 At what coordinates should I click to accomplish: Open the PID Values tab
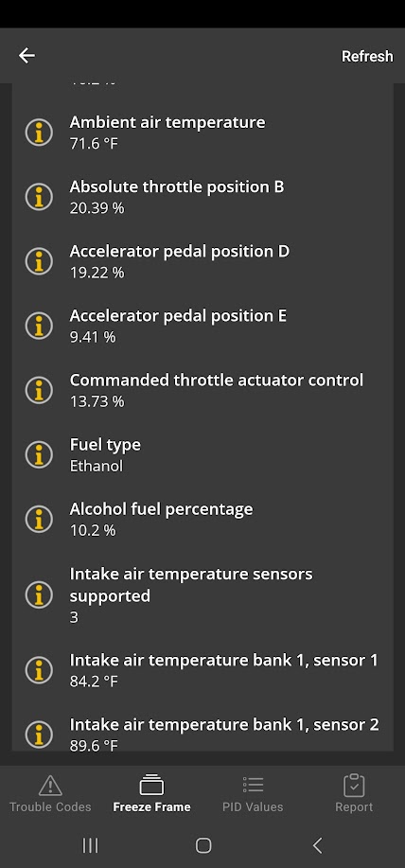tap(253, 794)
